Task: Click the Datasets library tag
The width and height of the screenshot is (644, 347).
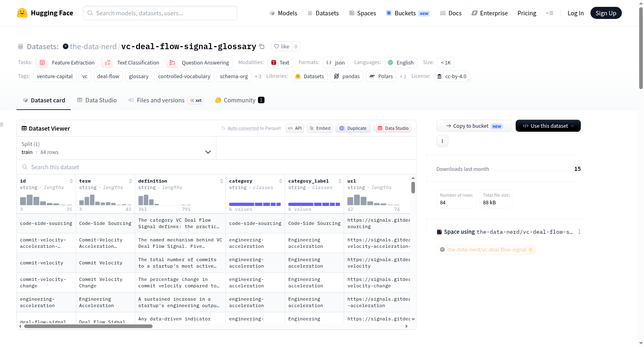Action: point(309,76)
